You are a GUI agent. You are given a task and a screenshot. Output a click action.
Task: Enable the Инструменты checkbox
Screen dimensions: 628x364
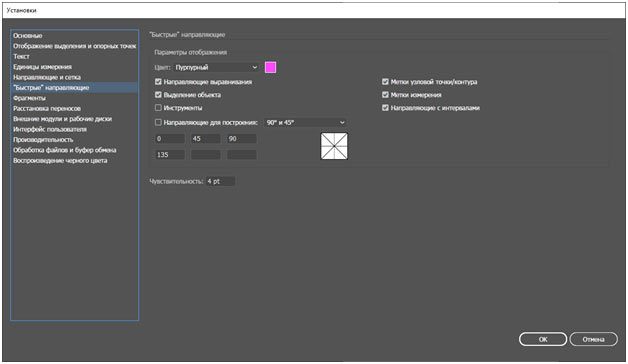coord(158,108)
